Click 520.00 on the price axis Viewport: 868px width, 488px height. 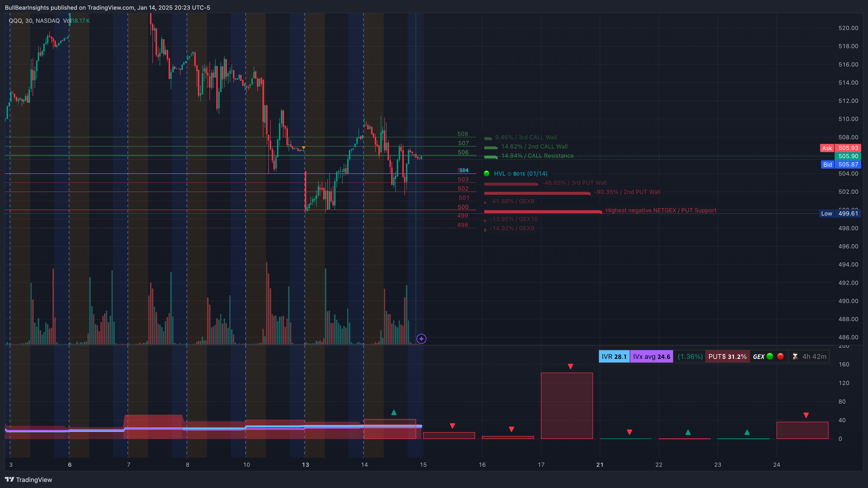[x=848, y=28]
